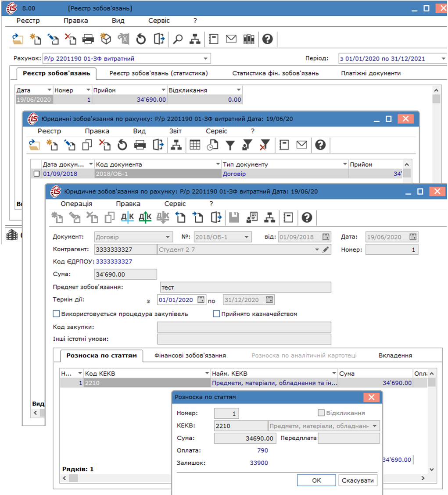
Task: Open the № 2018/ОБ-1 dropdown
Action: pos(247,237)
